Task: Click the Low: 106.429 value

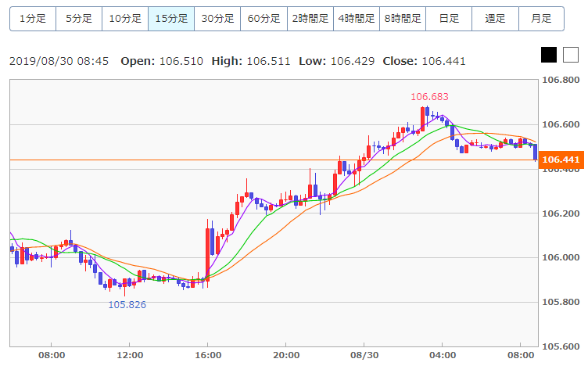Action: click(x=337, y=61)
